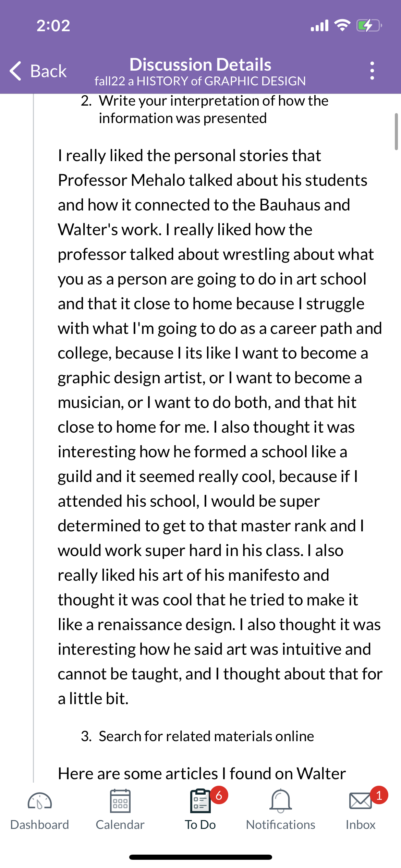The width and height of the screenshot is (401, 868).
Task: Tap the Inbox badge showing 1
Action: click(x=379, y=795)
